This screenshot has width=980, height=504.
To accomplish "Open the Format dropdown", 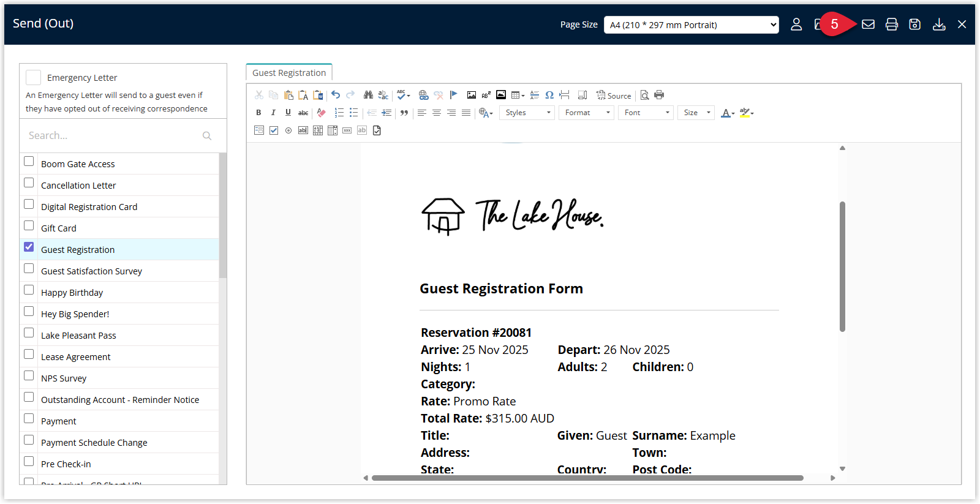I will 586,113.
